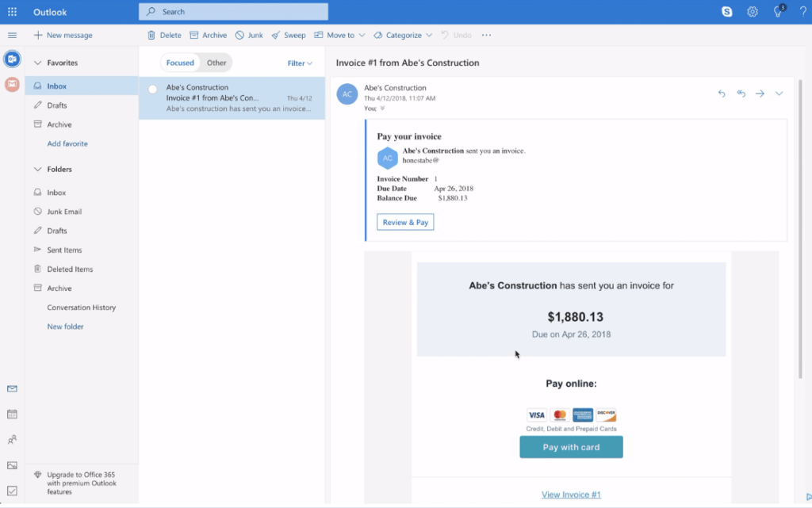812x508 pixels.
Task: Click the diamond Upgrade to Office 365 icon
Action: (37, 475)
